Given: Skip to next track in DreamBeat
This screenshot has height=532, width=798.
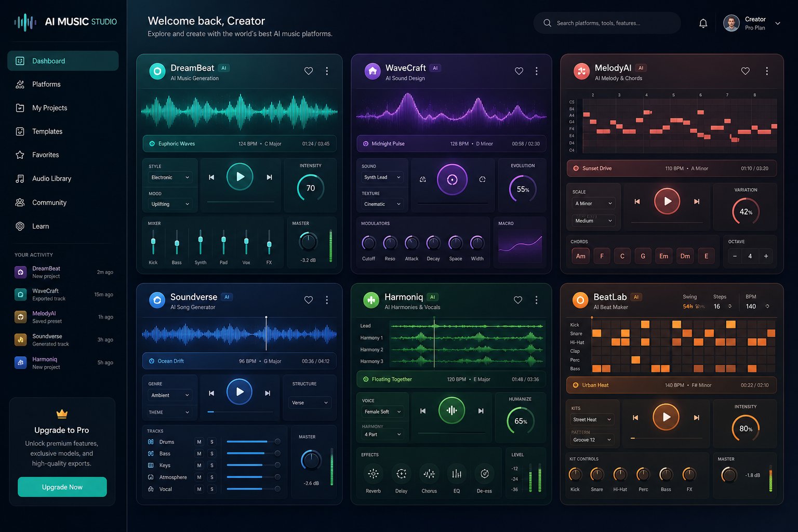Looking at the screenshot, I should (x=269, y=177).
